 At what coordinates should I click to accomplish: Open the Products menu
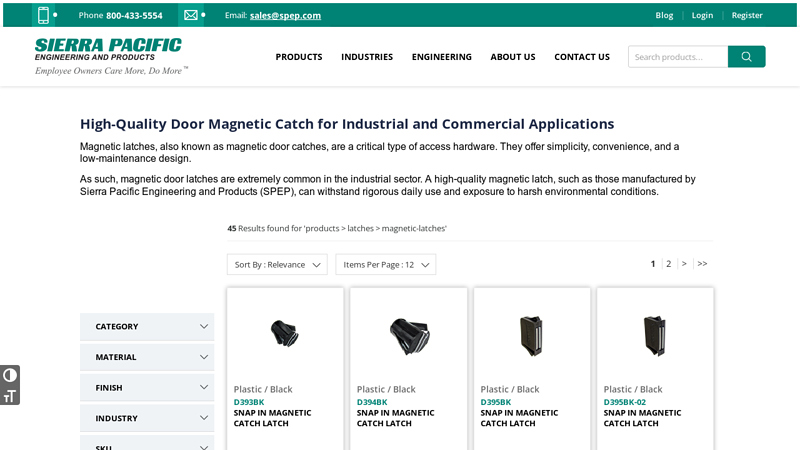click(299, 57)
